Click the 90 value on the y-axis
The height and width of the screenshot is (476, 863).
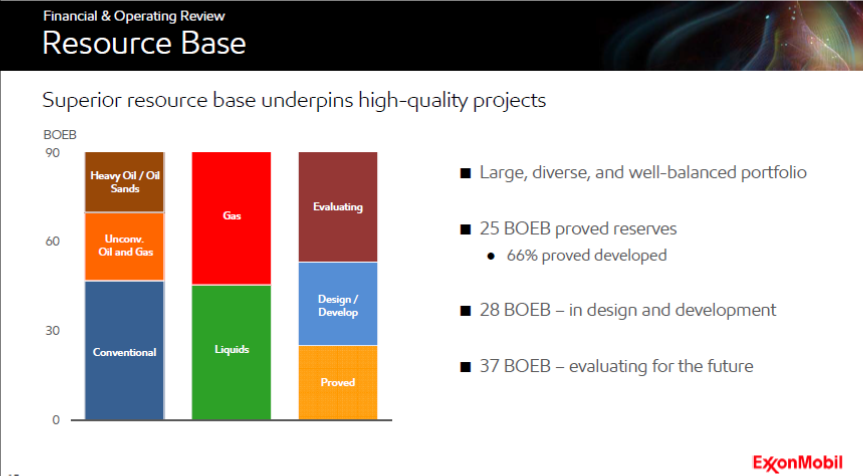(x=52, y=153)
